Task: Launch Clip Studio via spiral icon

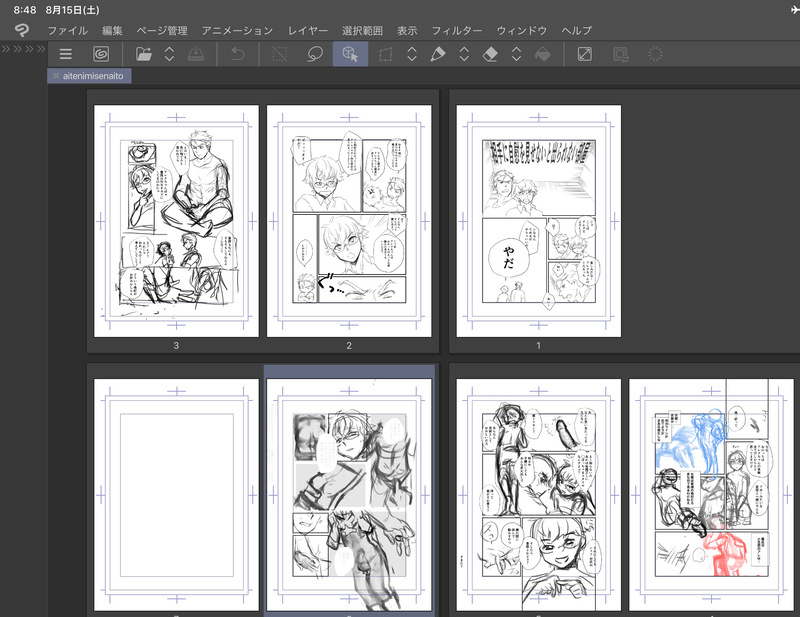Action: click(x=101, y=54)
